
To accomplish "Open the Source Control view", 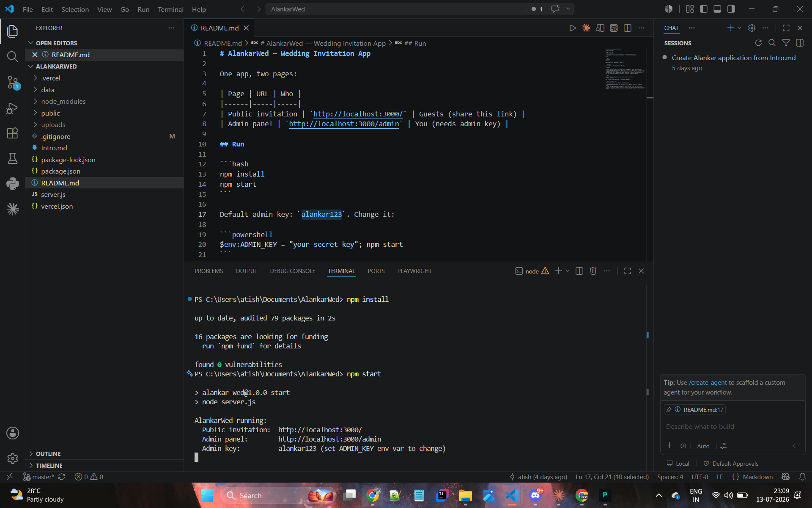I will click(x=12, y=82).
